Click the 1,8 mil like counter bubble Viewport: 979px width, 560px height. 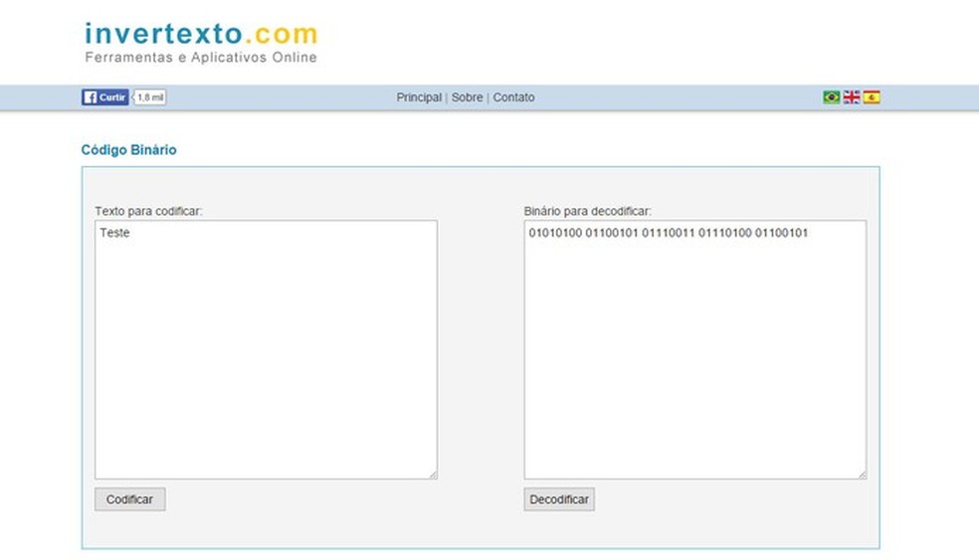click(150, 96)
